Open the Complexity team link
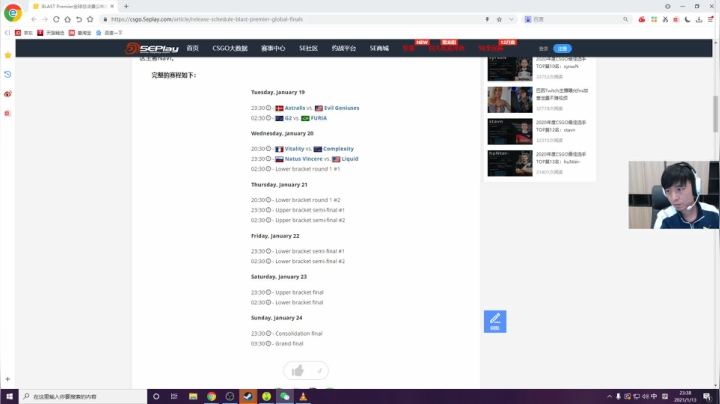Viewport: 720px width, 404px height. [338, 149]
